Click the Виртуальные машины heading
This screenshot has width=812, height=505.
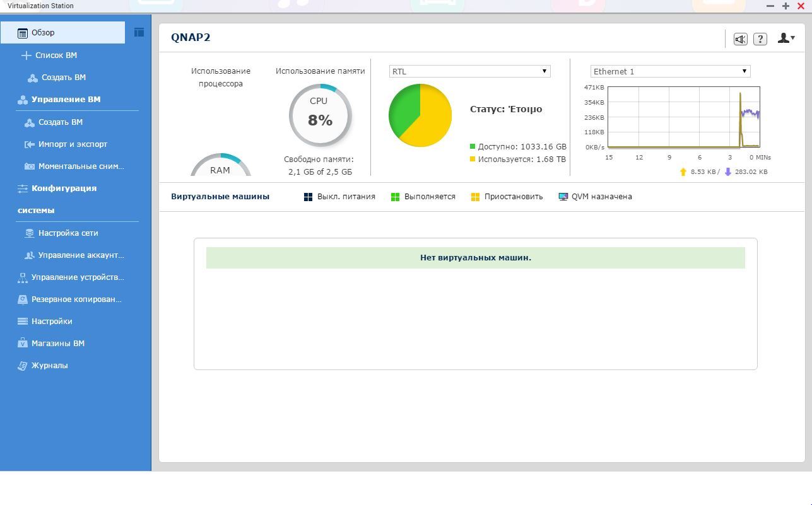click(220, 197)
